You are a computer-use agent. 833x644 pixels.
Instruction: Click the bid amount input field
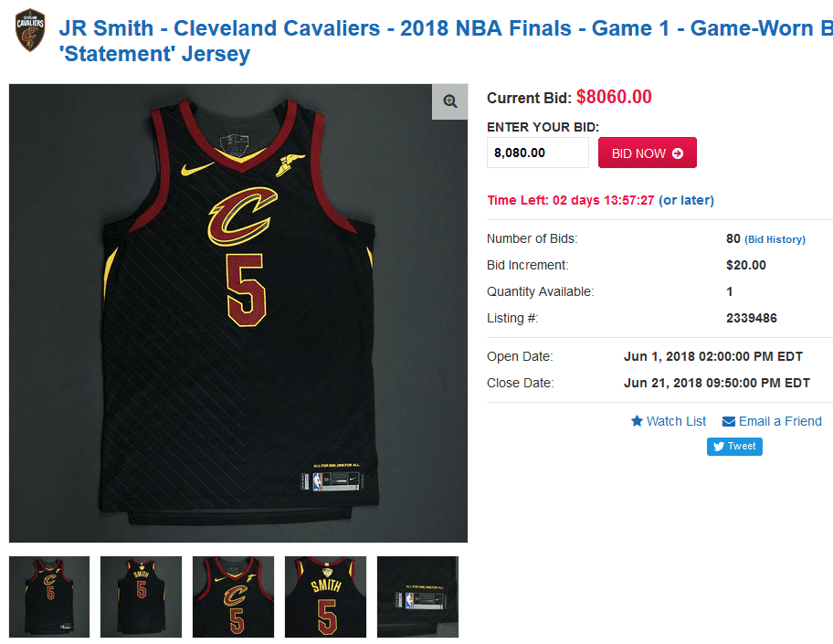[538, 153]
